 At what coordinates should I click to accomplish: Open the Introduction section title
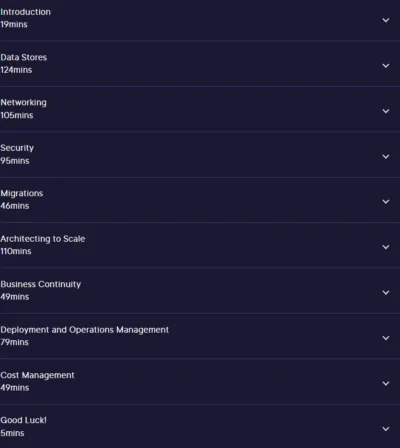[26, 12]
